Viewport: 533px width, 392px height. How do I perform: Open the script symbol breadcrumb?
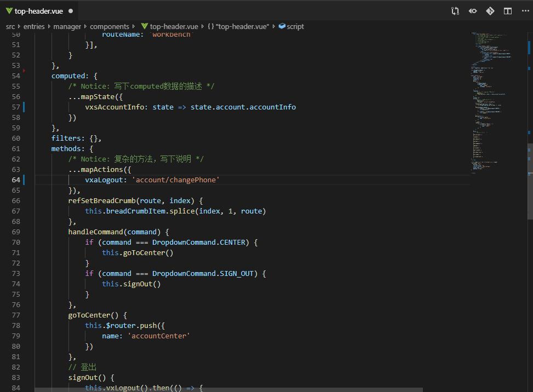295,26
